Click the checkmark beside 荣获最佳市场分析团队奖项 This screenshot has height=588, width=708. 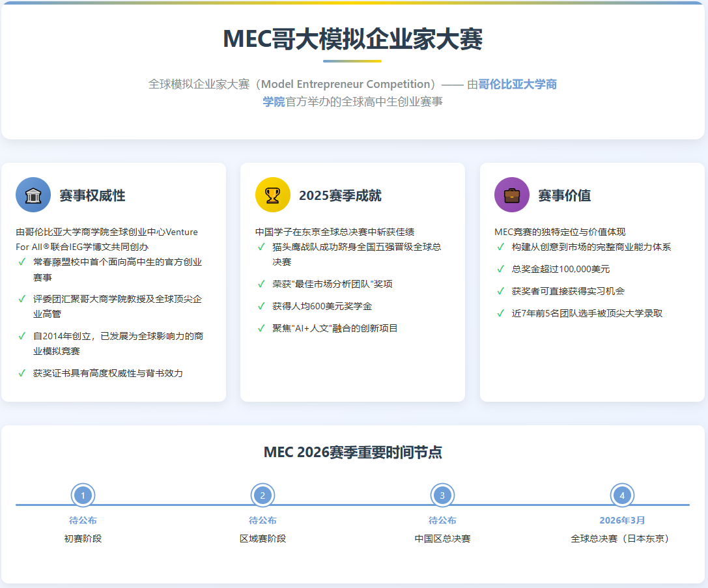261,284
